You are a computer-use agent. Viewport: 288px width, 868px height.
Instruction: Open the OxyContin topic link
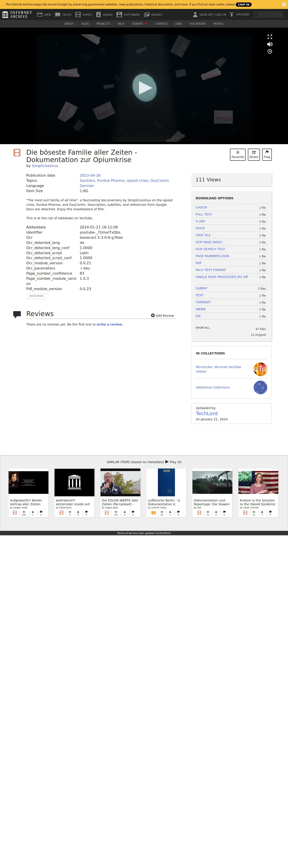coord(159,181)
